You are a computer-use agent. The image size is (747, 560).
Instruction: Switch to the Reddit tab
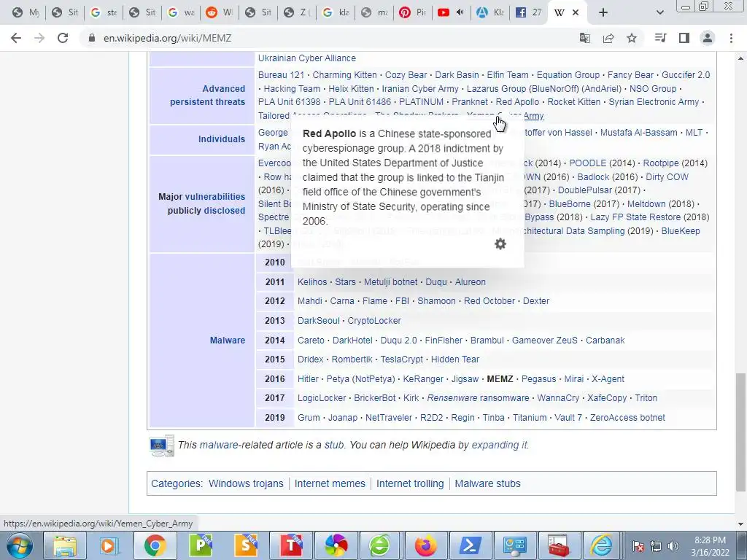click(x=219, y=12)
